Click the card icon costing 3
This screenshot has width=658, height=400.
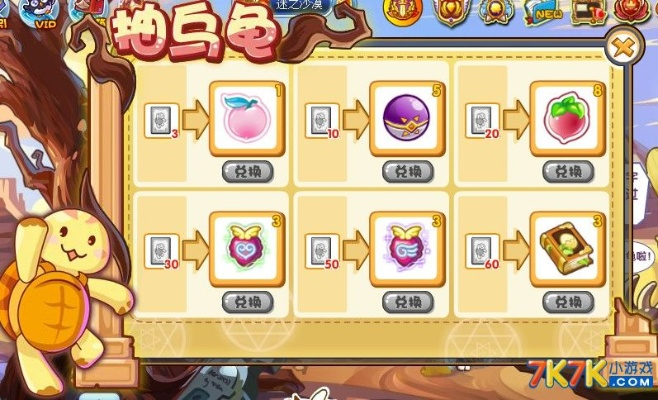(x=162, y=121)
